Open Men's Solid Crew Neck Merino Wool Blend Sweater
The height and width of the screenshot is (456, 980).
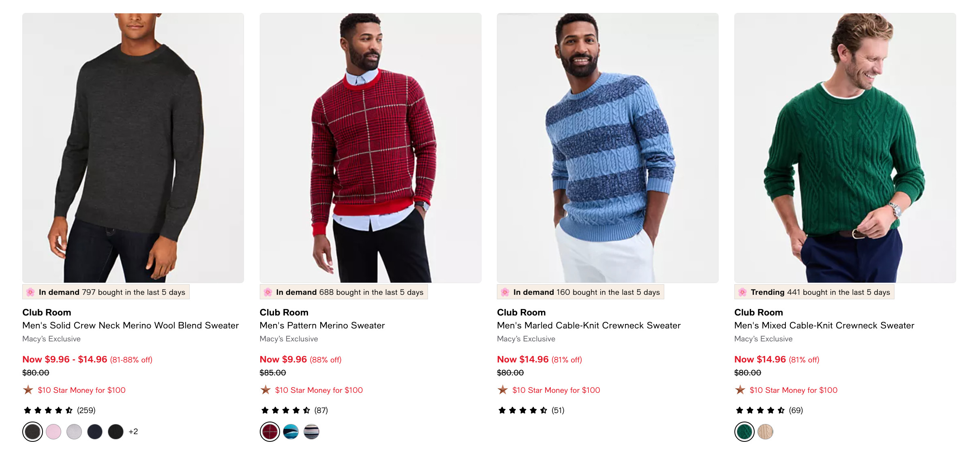(131, 326)
